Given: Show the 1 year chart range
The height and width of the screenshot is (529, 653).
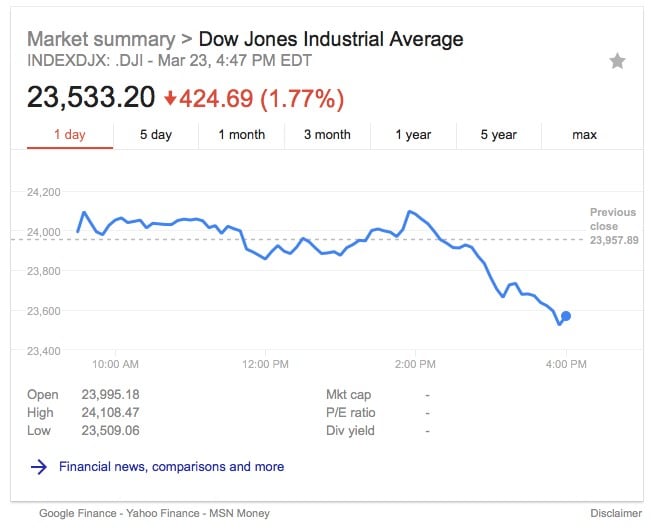Looking at the screenshot, I should click(412, 135).
